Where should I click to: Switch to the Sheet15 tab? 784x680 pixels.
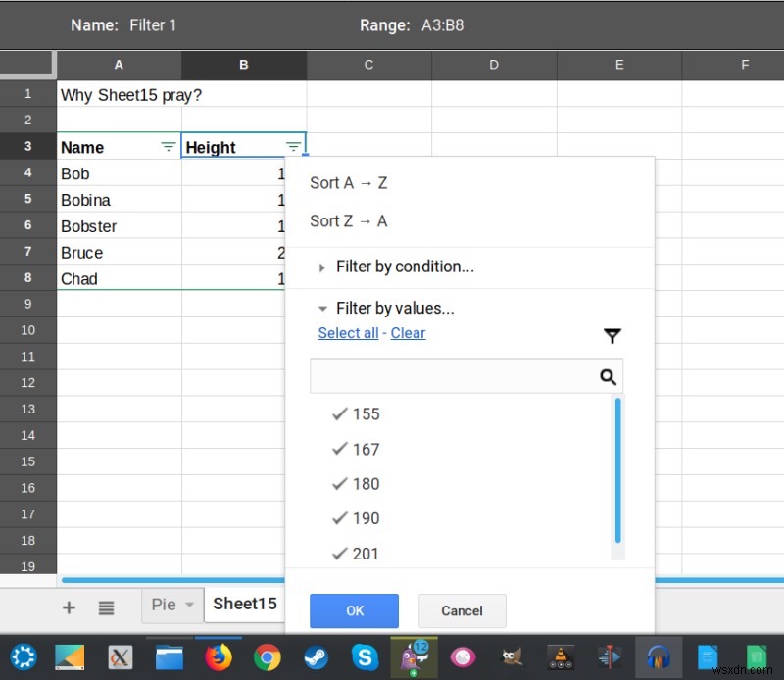[x=244, y=605]
